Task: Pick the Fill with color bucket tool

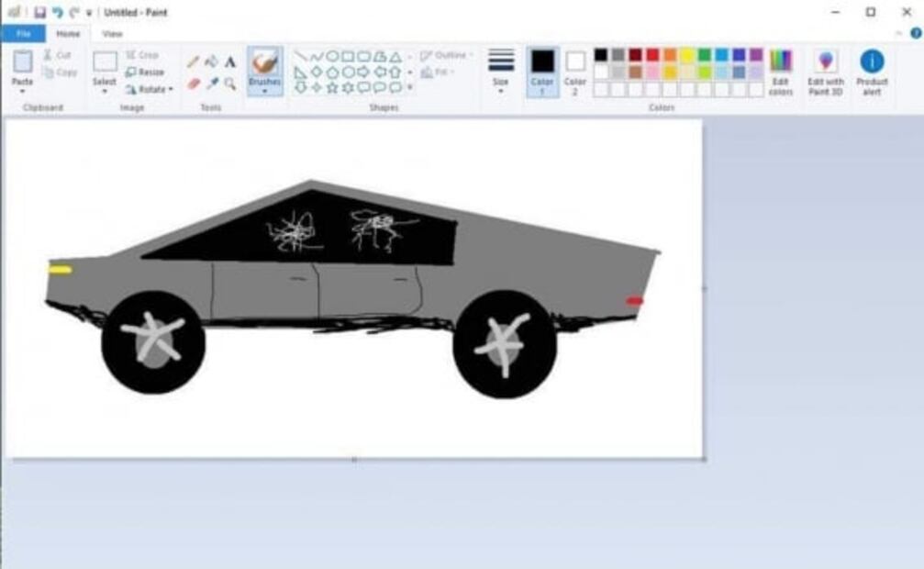Action: coord(211,61)
